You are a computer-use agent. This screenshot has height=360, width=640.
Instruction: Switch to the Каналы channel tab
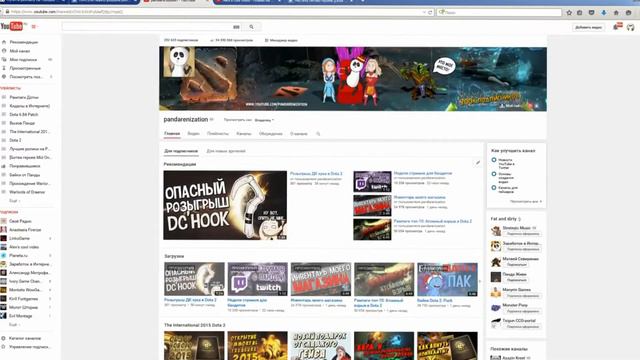point(244,133)
